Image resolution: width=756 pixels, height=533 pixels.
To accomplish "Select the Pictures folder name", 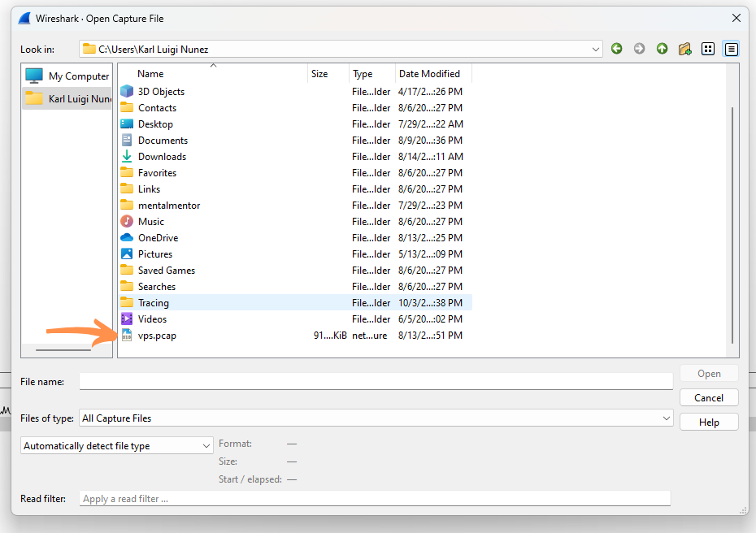I will click(x=155, y=254).
